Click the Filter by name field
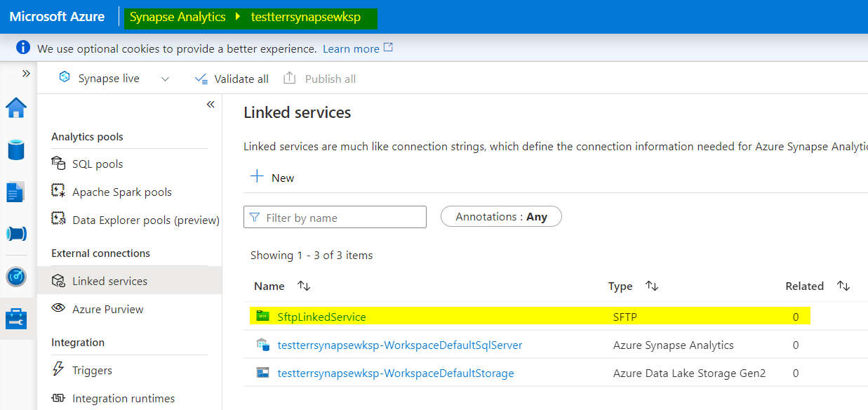 coord(335,218)
